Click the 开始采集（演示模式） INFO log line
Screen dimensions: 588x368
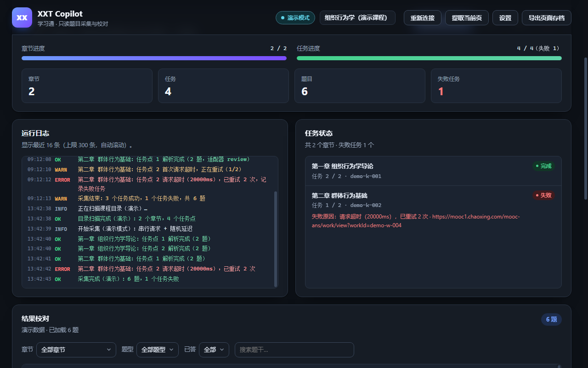pyautogui.click(x=147, y=229)
